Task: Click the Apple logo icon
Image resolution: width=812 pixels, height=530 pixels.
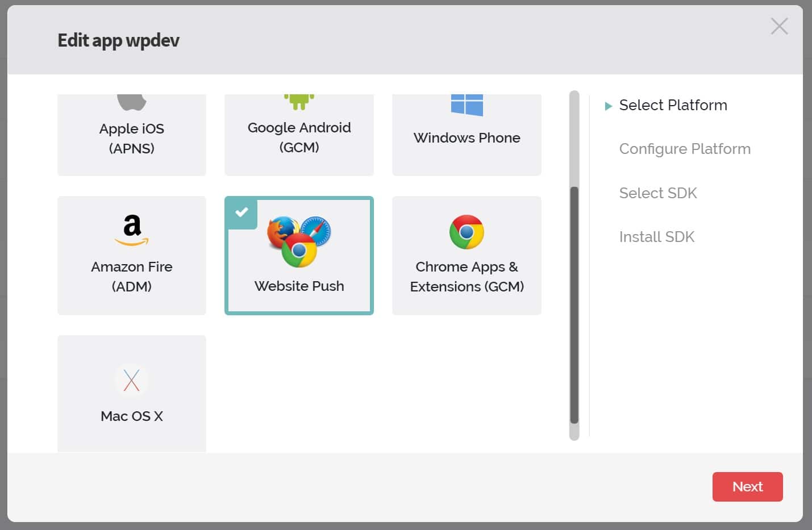Action: [x=132, y=102]
